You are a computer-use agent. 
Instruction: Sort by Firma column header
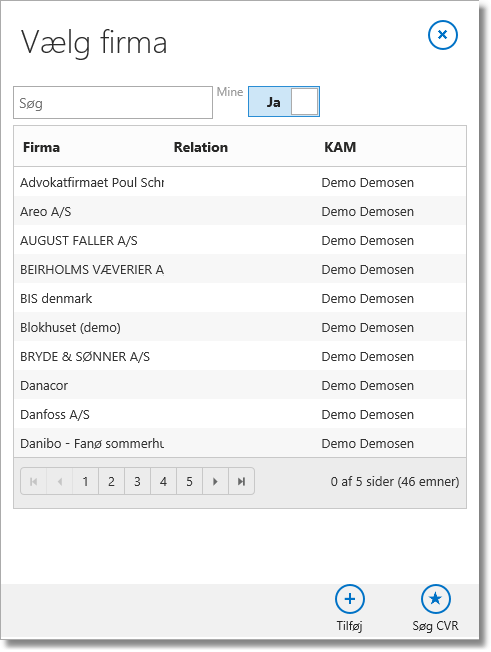click(42, 147)
